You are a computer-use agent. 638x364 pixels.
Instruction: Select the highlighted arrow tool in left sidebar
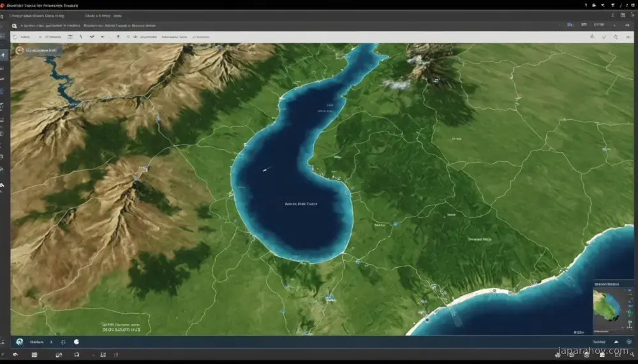pos(3,55)
